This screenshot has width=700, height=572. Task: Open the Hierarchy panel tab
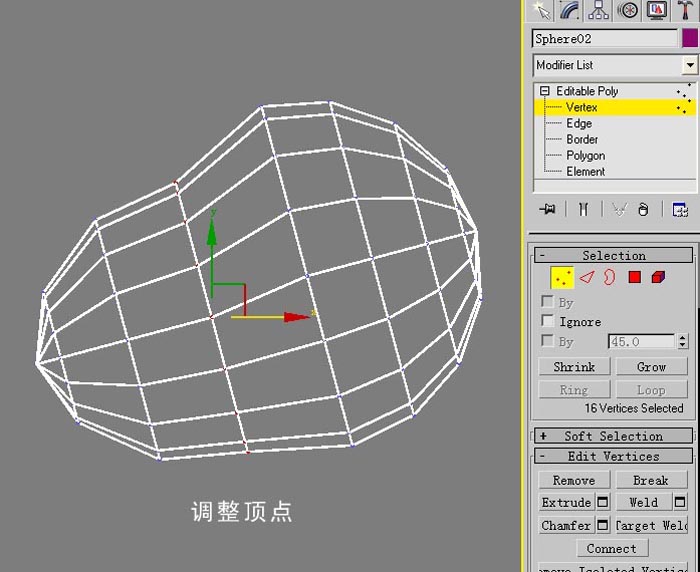[x=598, y=10]
